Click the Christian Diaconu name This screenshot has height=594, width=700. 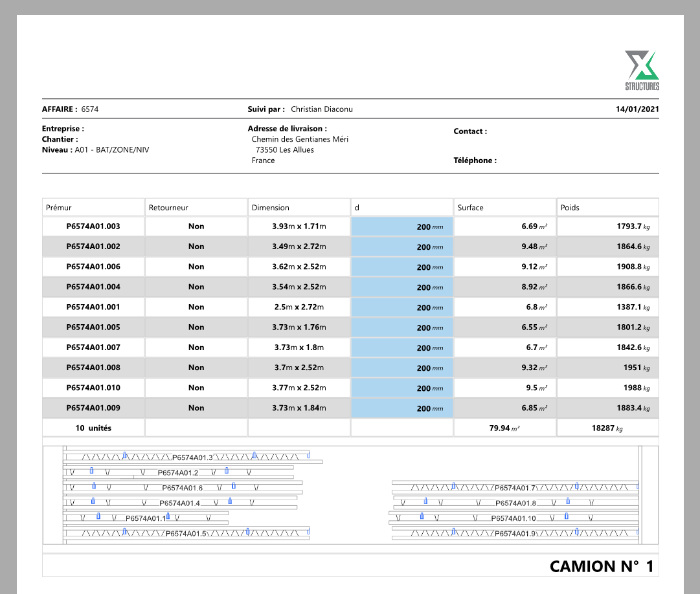(322, 109)
